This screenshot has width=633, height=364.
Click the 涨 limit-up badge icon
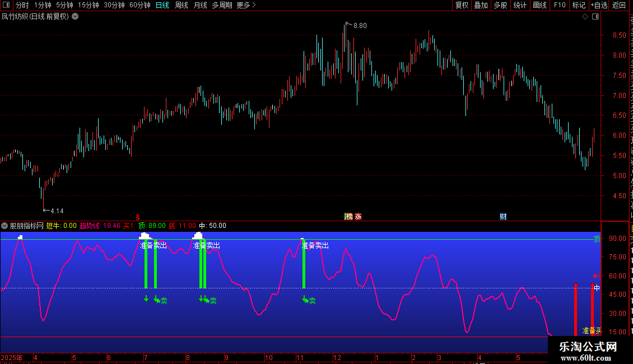coord(358,217)
